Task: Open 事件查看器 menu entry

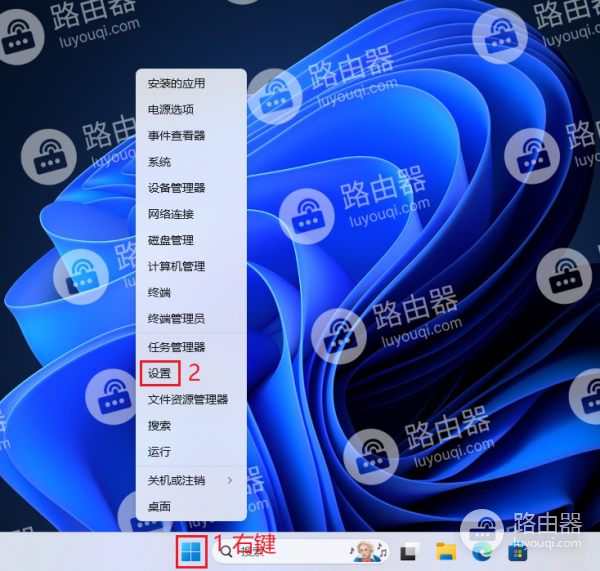Action: tap(191, 135)
